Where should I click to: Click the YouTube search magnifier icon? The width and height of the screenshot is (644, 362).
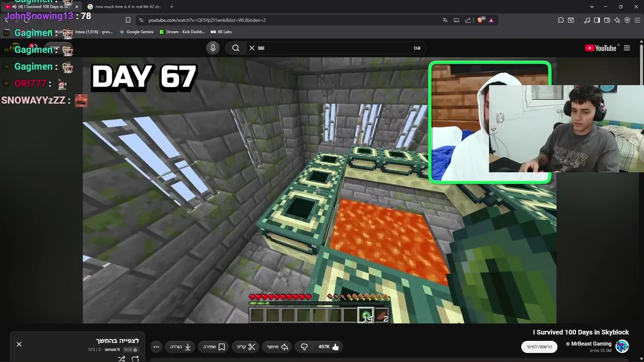tap(235, 48)
